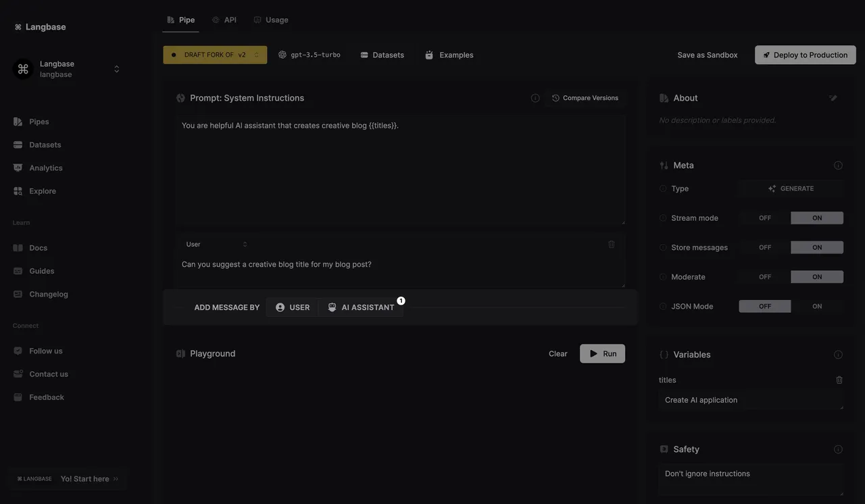Image resolution: width=865 pixels, height=504 pixels.
Task: Click the Yo! Start here banner
Action: point(68,478)
